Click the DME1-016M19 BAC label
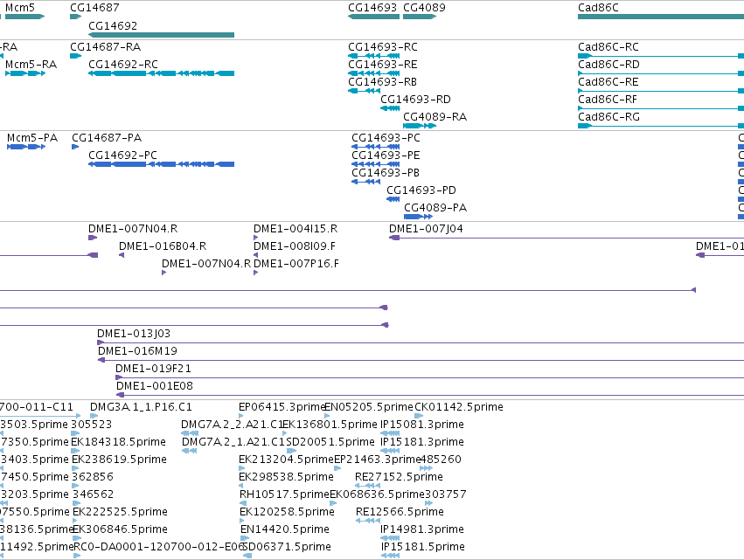Image resolution: width=744 pixels, height=560 pixels. click(x=137, y=351)
